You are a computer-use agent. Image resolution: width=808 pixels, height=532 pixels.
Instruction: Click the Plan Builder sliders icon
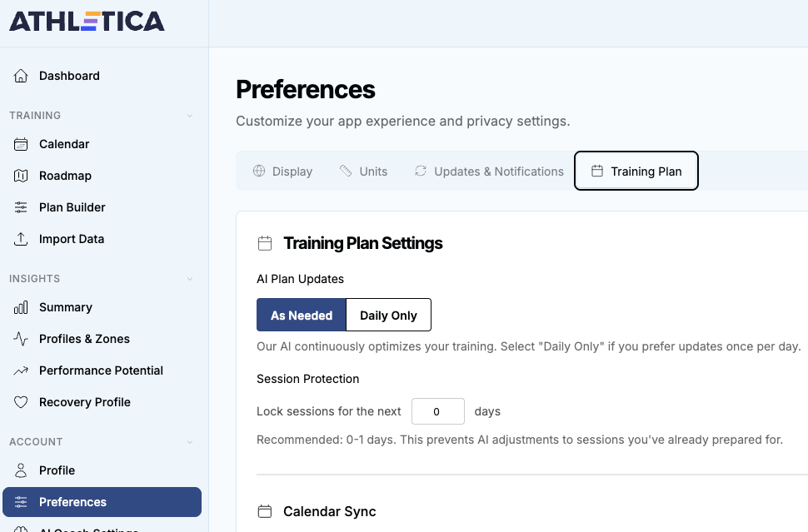22,207
